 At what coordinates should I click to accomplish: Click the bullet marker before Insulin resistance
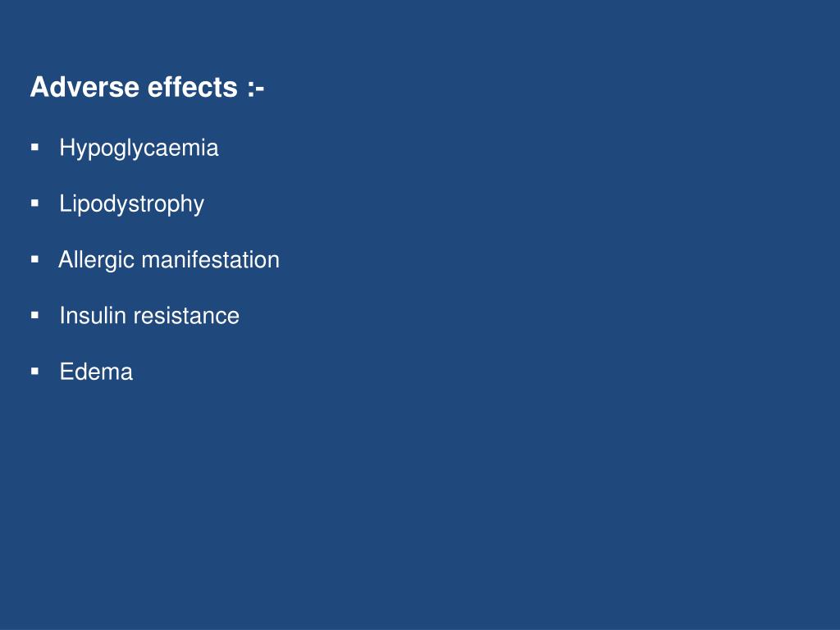34,315
